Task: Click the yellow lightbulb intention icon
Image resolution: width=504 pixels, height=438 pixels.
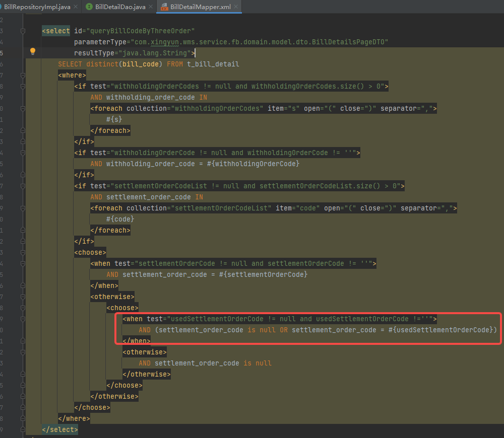Action: (x=32, y=51)
